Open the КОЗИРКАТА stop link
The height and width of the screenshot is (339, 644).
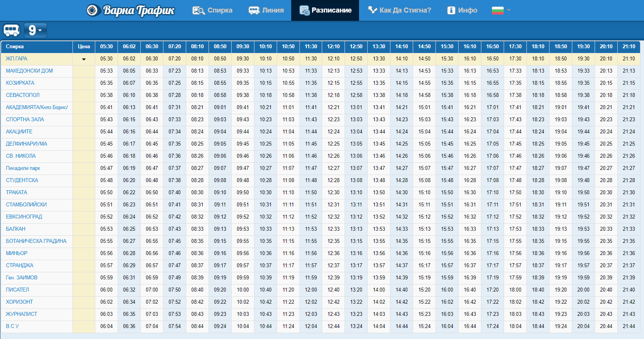coord(20,83)
